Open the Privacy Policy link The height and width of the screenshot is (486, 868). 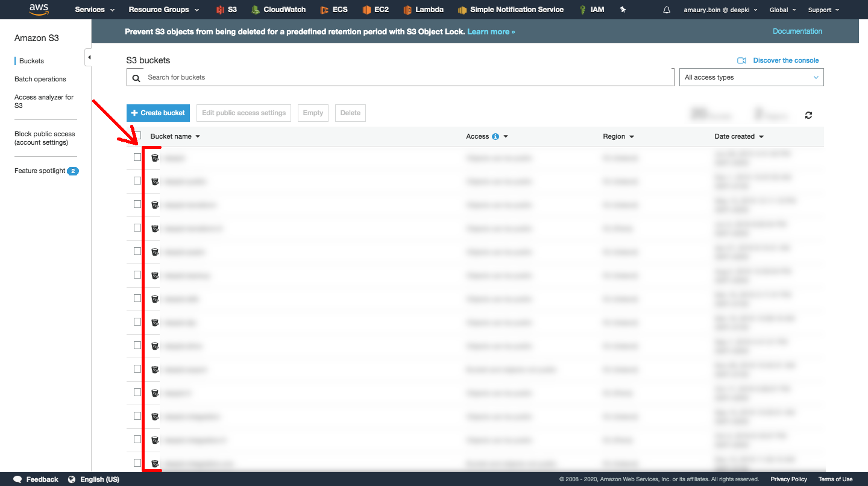point(788,479)
